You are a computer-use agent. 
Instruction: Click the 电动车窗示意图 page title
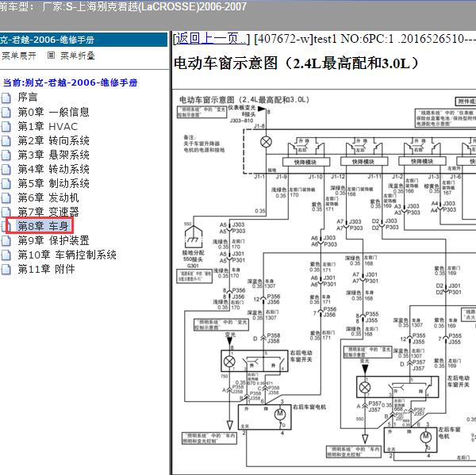coord(296,63)
